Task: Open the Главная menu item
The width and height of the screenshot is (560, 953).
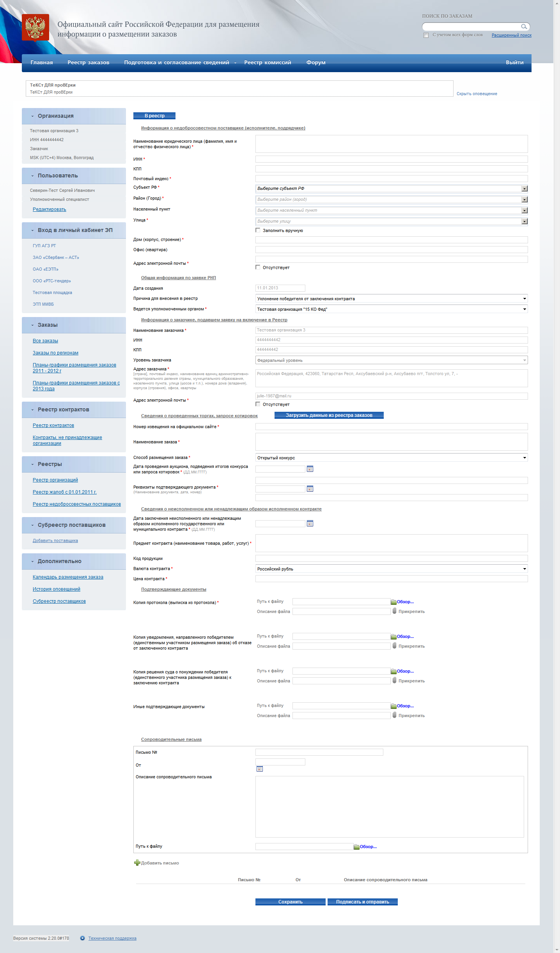Action: [42, 62]
